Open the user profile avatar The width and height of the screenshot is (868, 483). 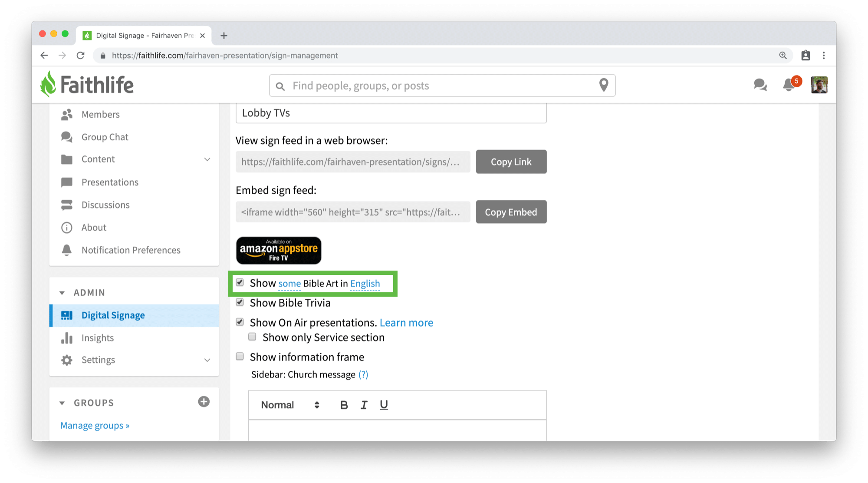point(819,85)
